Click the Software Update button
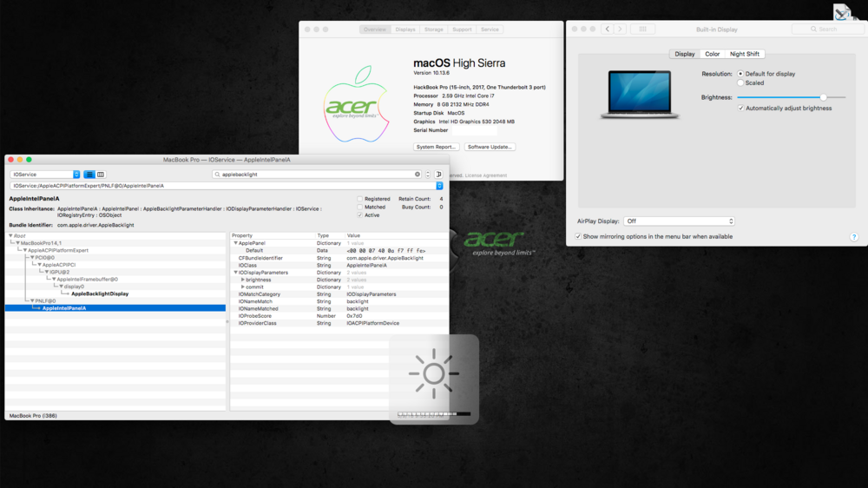 (x=490, y=147)
